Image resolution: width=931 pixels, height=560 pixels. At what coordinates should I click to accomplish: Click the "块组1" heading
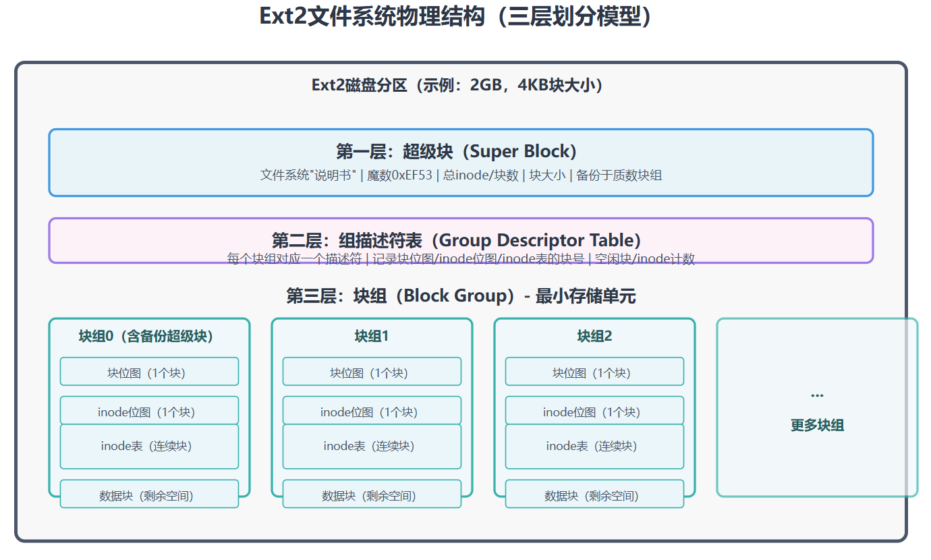click(x=372, y=336)
